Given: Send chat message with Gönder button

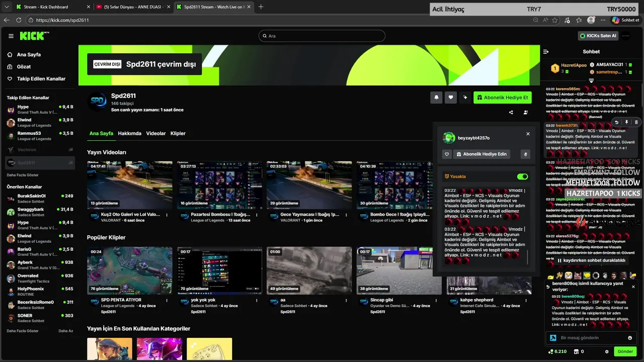Looking at the screenshot, I should pyautogui.click(x=625, y=351).
